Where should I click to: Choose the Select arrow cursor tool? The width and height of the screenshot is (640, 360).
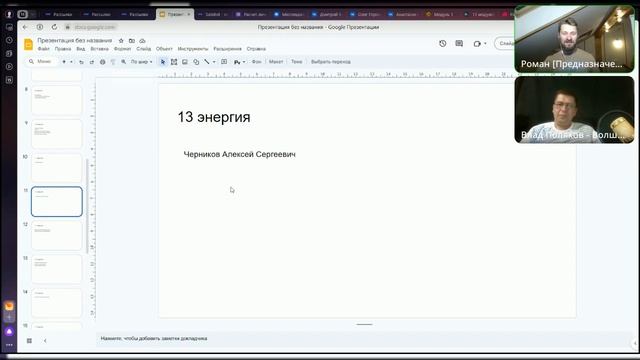click(x=163, y=62)
